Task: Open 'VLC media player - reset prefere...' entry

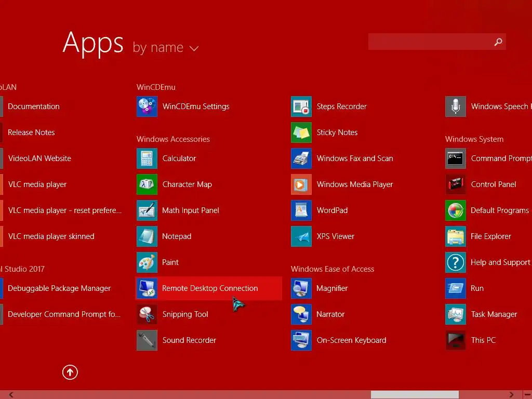Action: tap(65, 210)
